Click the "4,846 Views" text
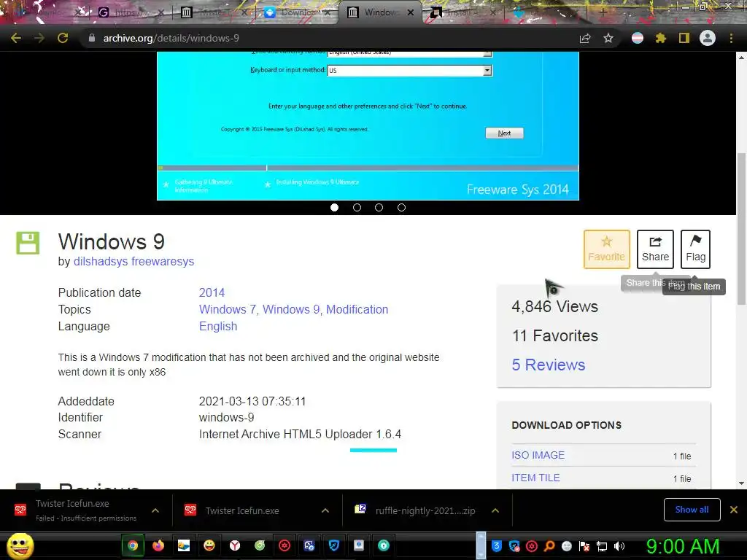 pos(554,307)
